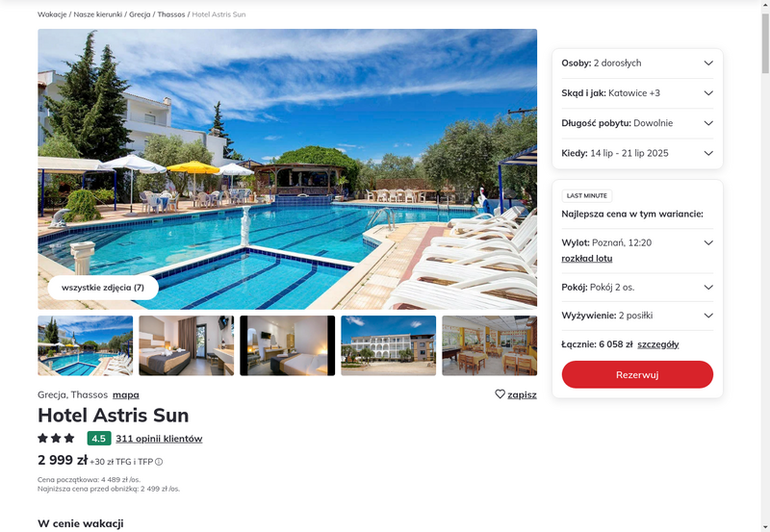This screenshot has width=770, height=532.
Task: Click the TFG and TFP info icon
Action: (159, 462)
